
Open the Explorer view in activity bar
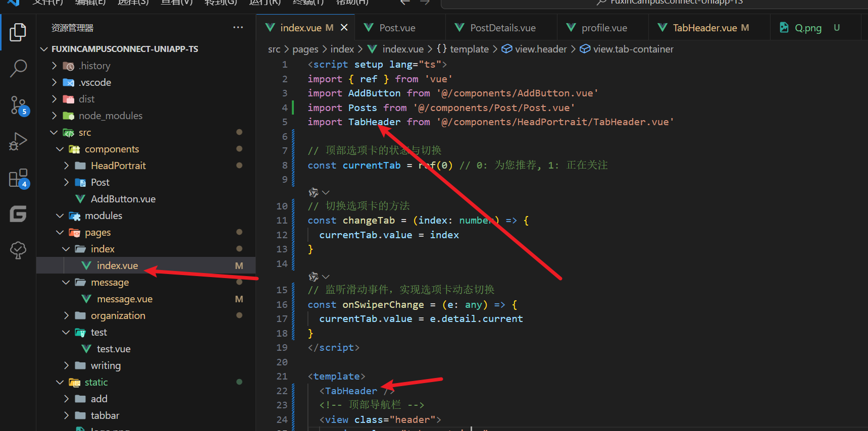click(x=18, y=32)
